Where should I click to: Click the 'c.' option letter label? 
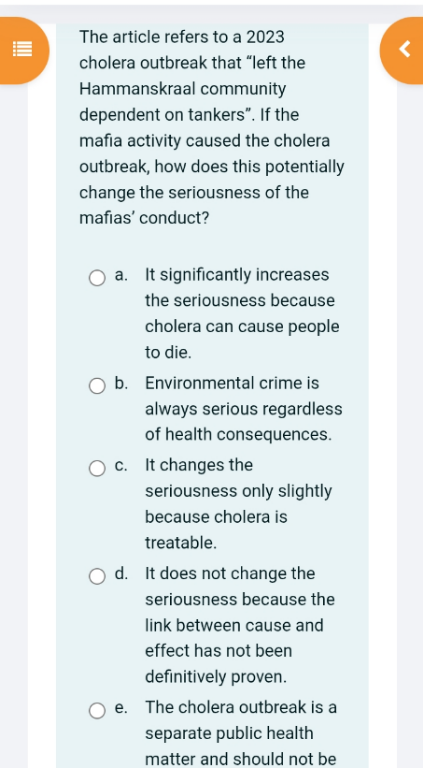click(x=121, y=466)
